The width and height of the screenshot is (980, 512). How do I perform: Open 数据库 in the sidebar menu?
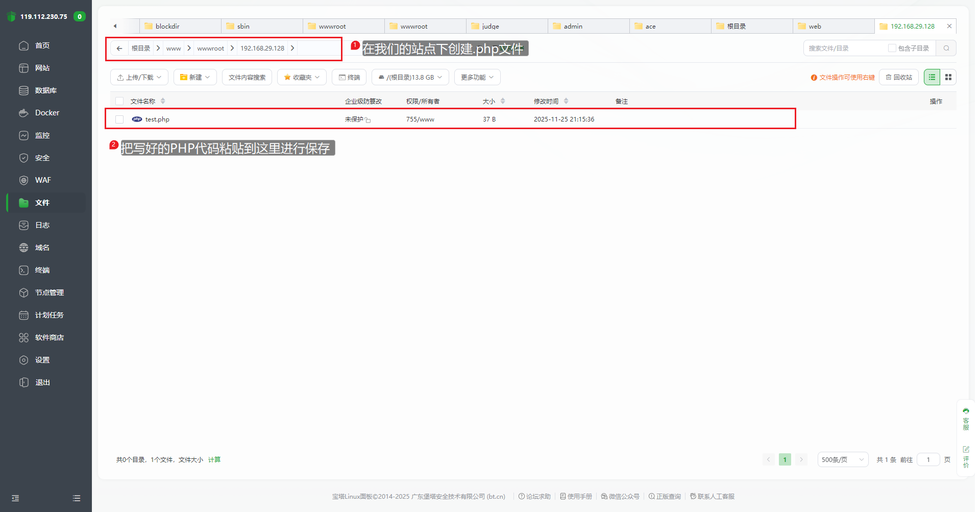(x=45, y=90)
